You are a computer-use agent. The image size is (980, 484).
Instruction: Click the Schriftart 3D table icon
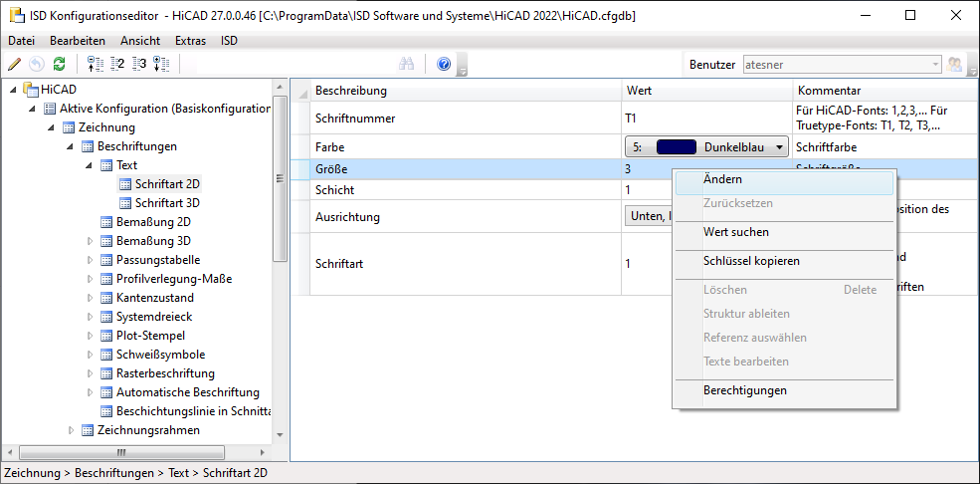(x=125, y=203)
